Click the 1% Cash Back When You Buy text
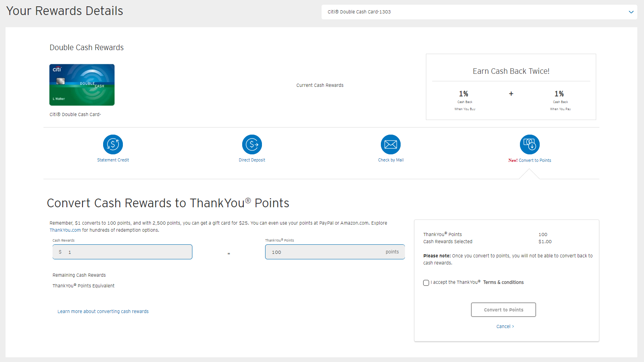 coord(465,100)
